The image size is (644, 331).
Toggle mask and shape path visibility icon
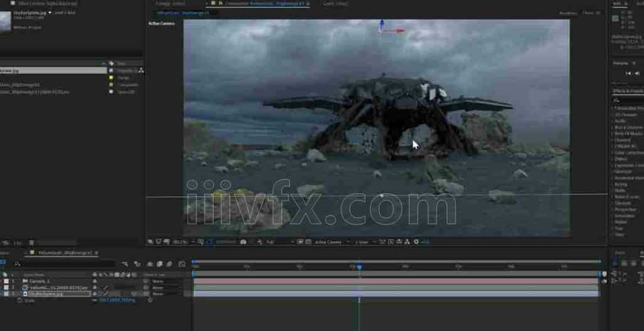pyautogui.click(x=209, y=242)
